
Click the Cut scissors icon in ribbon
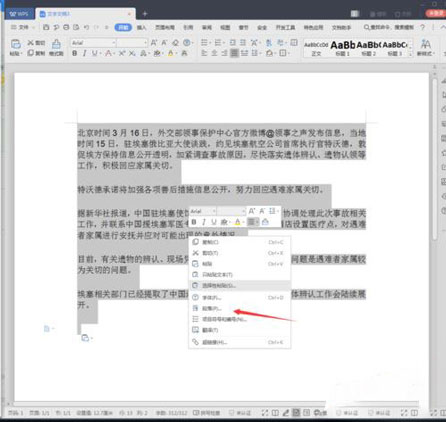[x=36, y=43]
